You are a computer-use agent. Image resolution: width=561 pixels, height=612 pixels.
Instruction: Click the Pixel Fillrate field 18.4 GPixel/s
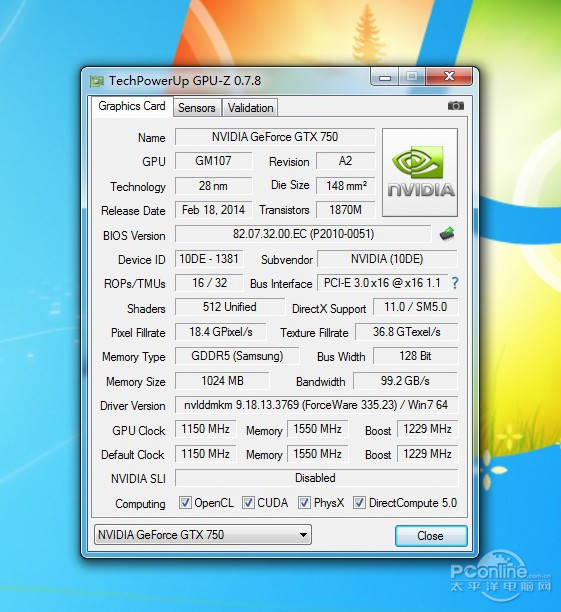tap(221, 332)
